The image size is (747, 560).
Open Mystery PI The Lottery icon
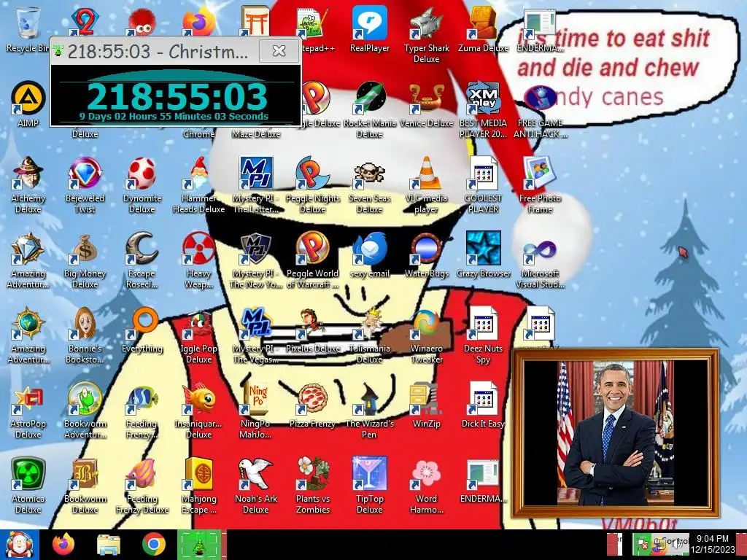point(256,184)
